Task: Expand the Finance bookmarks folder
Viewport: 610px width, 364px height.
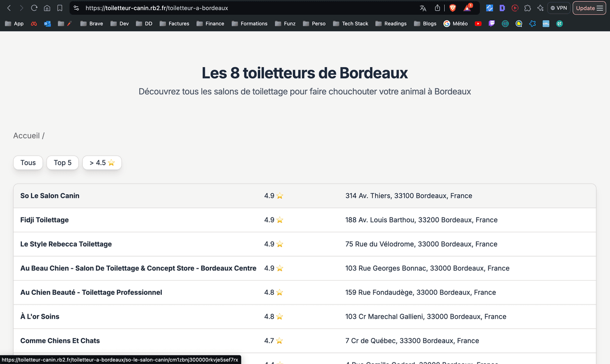Action: pos(210,23)
